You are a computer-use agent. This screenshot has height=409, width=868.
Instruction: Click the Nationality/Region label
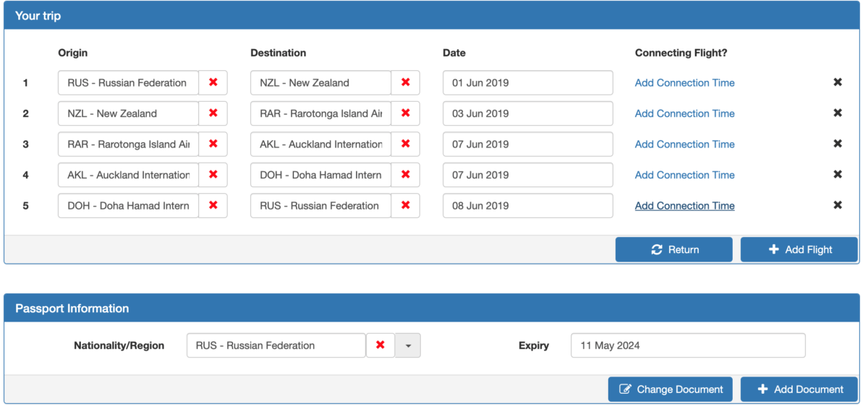coord(119,345)
